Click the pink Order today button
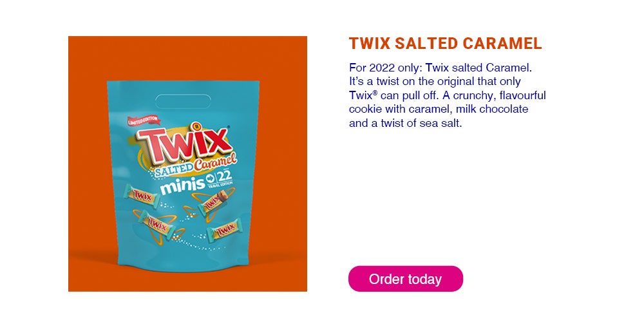This screenshot has width=644, height=322. tap(405, 279)
